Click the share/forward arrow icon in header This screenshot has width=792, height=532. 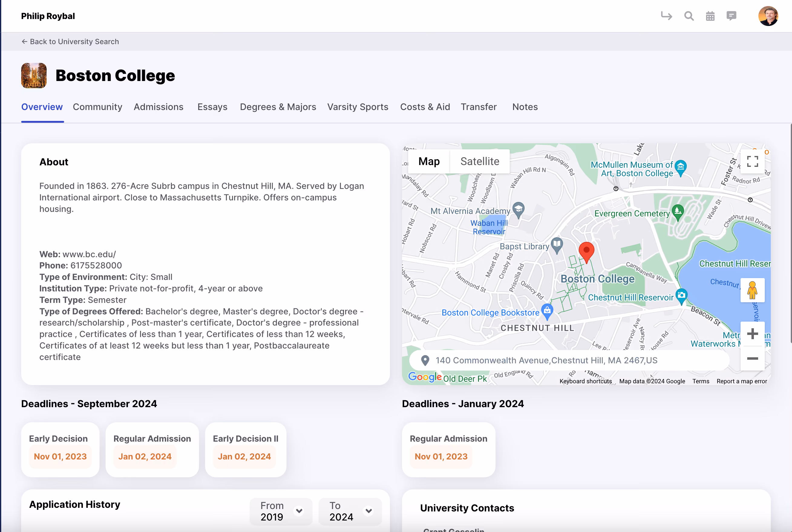click(666, 16)
